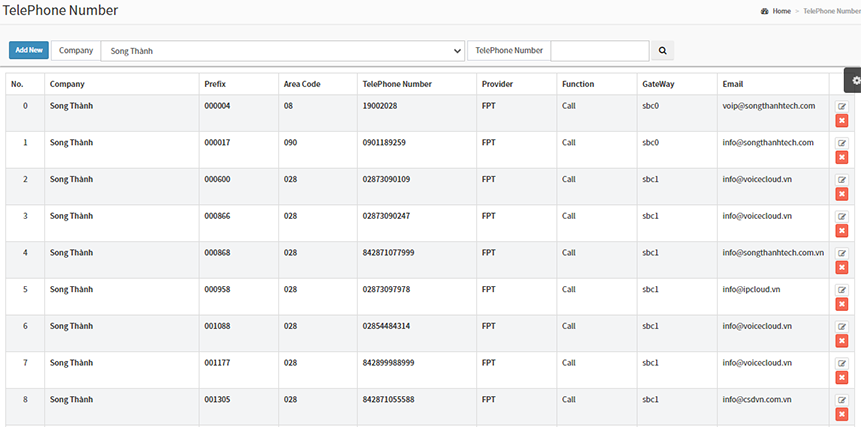
Task: Delete row with number 02873097978
Action: pyautogui.click(x=841, y=305)
